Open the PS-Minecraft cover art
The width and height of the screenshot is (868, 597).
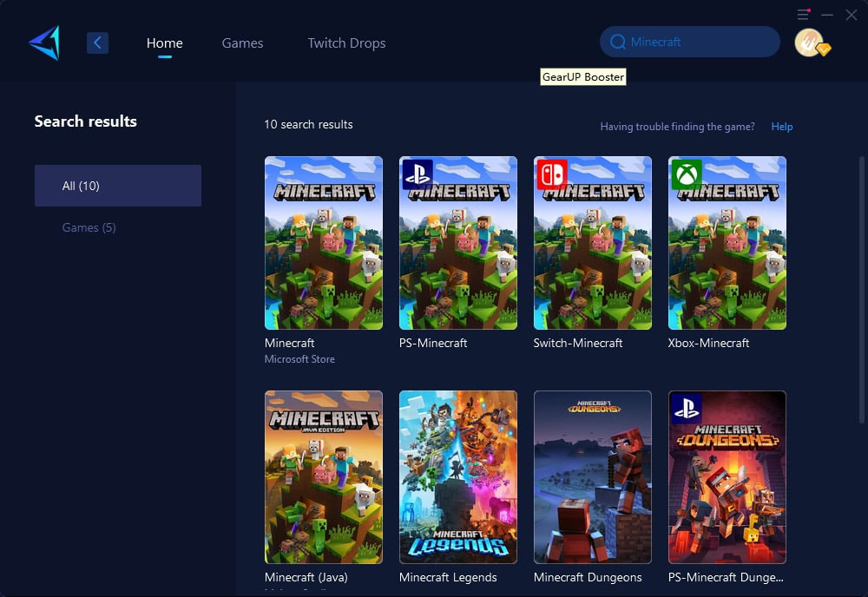pos(457,243)
